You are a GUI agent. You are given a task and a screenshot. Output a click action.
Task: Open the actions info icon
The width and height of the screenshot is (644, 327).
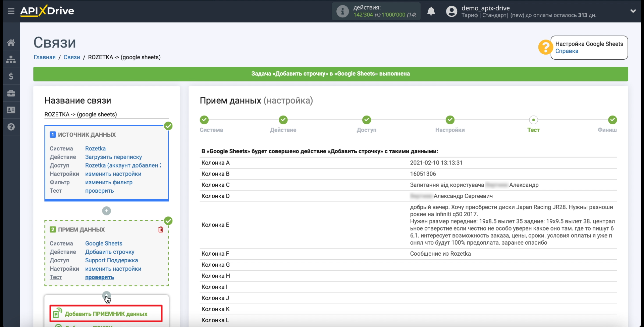click(x=342, y=11)
